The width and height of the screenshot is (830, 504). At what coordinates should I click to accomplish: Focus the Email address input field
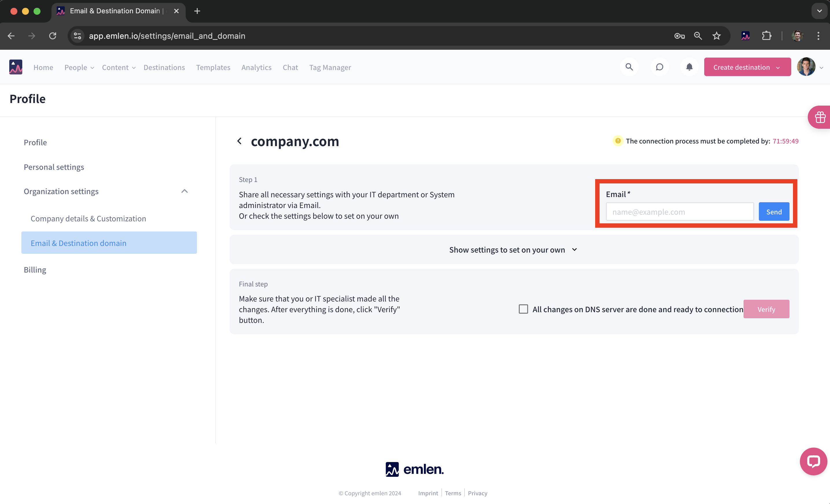coord(679,211)
